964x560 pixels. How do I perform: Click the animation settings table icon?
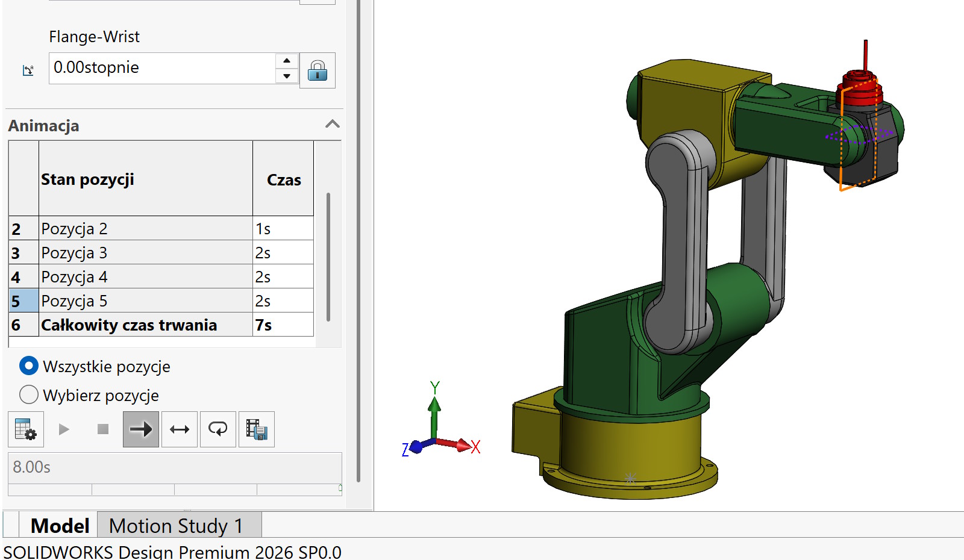[x=25, y=429]
